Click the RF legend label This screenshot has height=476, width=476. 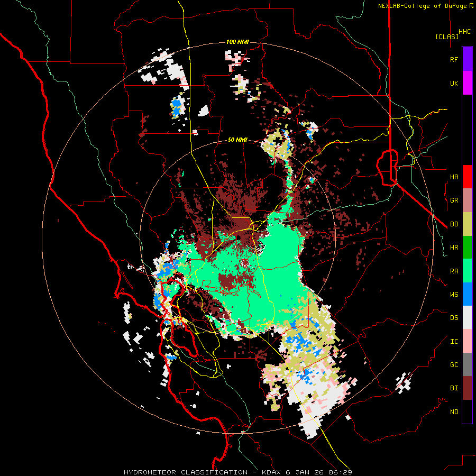coord(454,59)
